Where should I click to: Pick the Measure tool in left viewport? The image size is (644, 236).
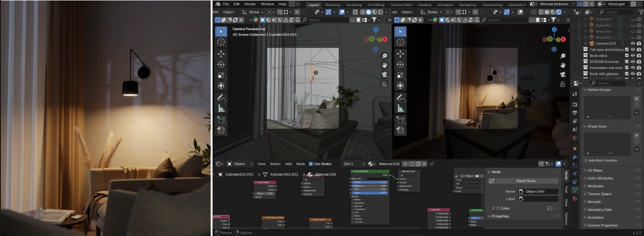click(221, 109)
